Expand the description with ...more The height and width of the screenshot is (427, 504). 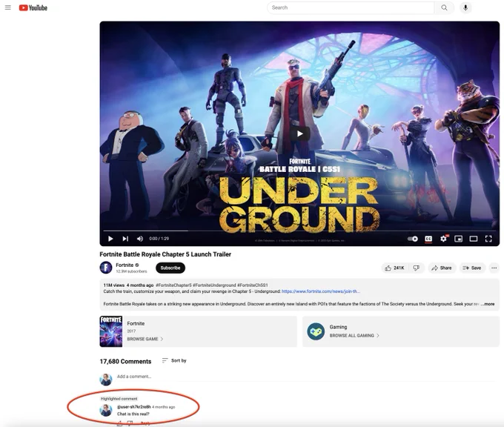(488, 304)
